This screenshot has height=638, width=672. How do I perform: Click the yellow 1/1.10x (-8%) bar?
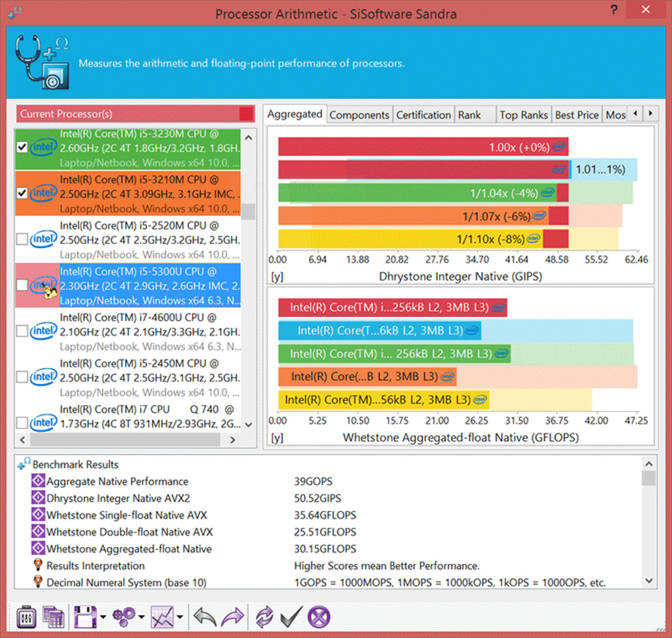coord(410,239)
